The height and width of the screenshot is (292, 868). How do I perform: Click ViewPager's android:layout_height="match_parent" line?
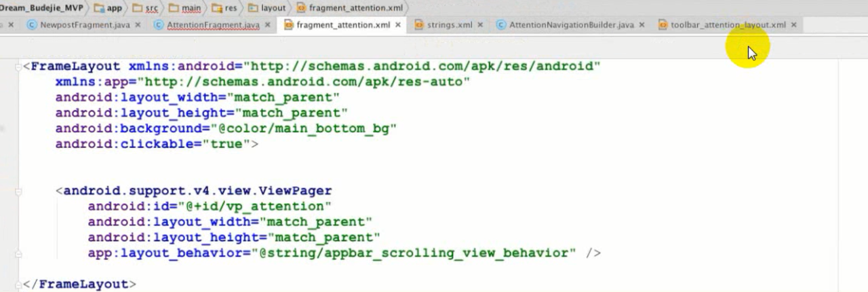pos(234,238)
